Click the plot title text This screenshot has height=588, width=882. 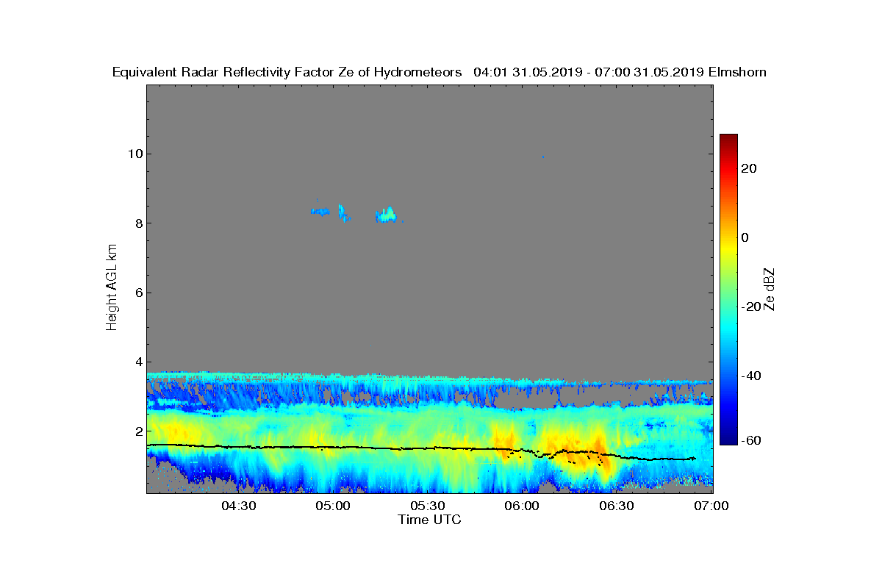(440, 72)
